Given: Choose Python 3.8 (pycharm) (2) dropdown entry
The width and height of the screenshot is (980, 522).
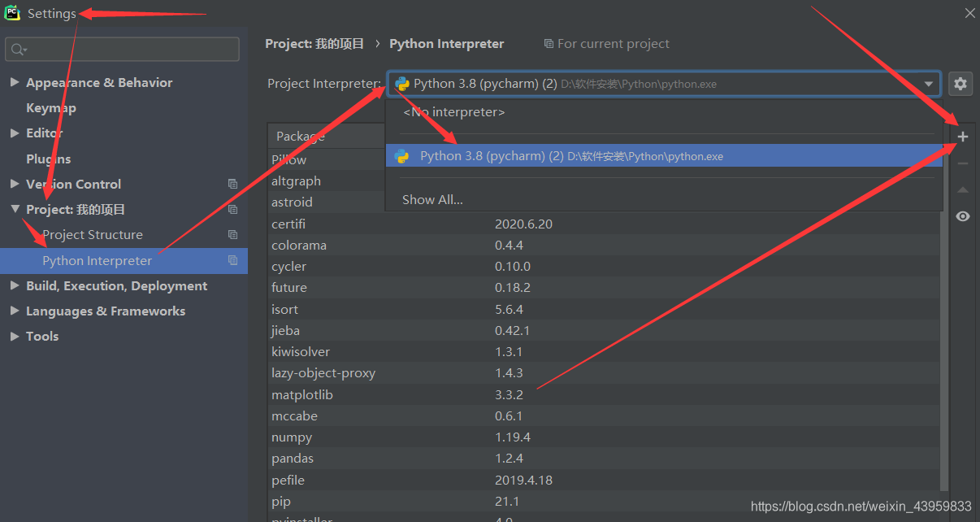Looking at the screenshot, I should [x=664, y=156].
